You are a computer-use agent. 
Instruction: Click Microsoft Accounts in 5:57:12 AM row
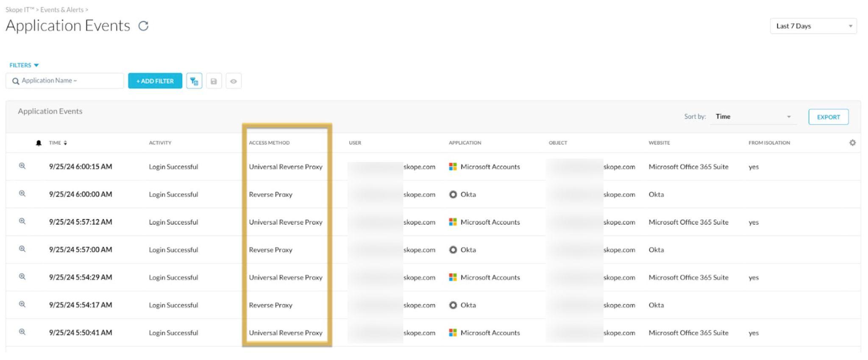pos(490,222)
